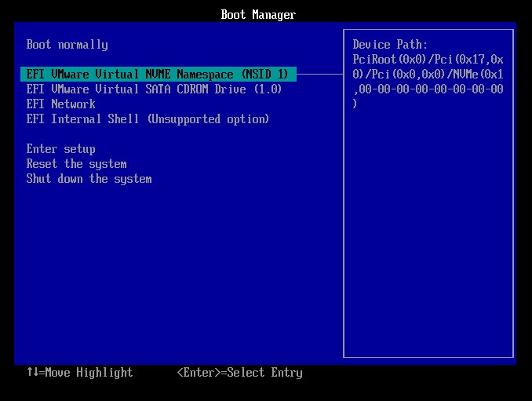Choose Reset the system

click(76, 164)
